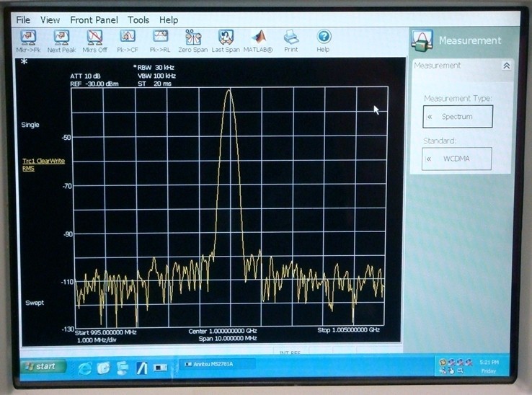The height and width of the screenshot is (395, 532).
Task: Open the File menu
Action: coord(23,20)
